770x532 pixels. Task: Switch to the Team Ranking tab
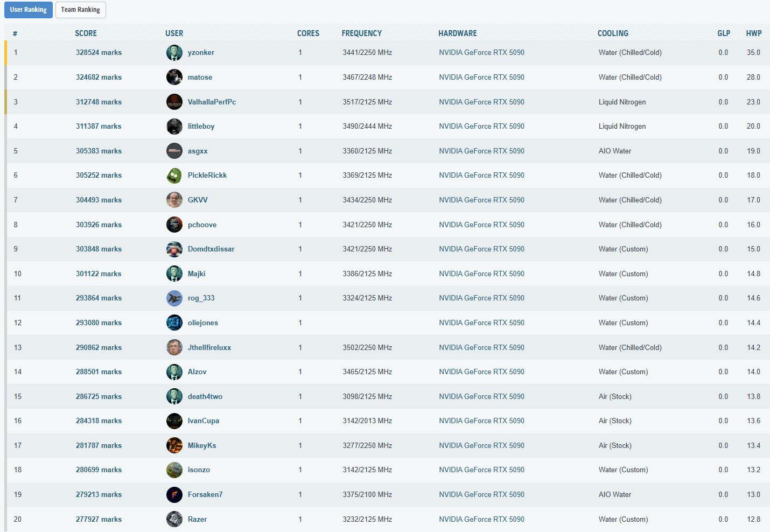(80, 10)
